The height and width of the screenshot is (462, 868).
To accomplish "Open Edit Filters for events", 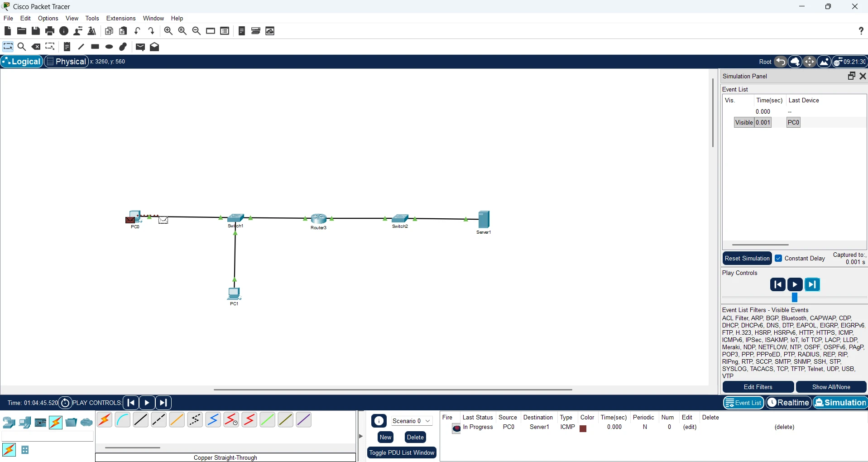I will [758, 387].
